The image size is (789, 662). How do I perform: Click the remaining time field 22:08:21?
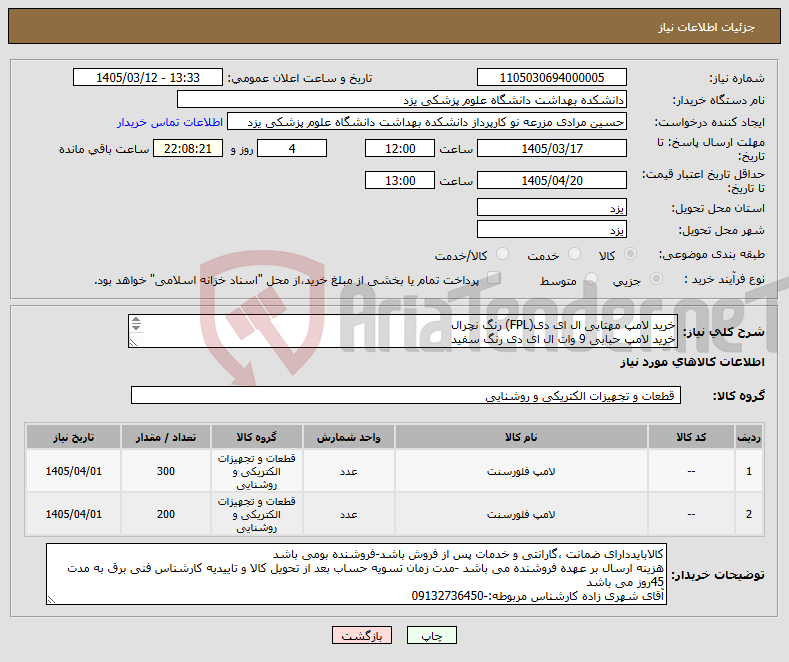click(188, 148)
